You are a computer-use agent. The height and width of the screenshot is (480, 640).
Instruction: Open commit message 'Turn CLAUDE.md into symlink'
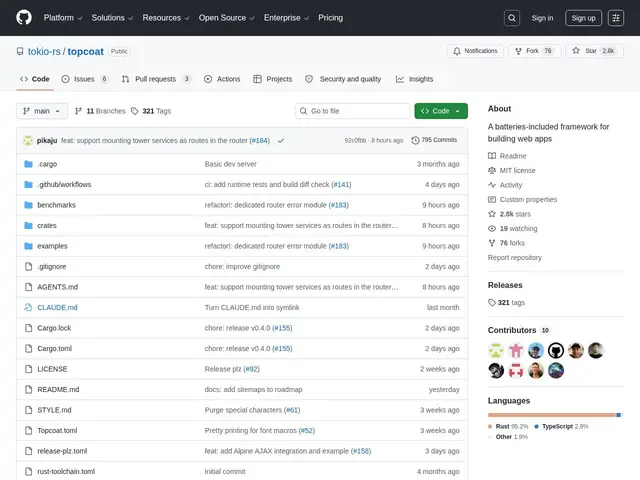[x=252, y=307]
